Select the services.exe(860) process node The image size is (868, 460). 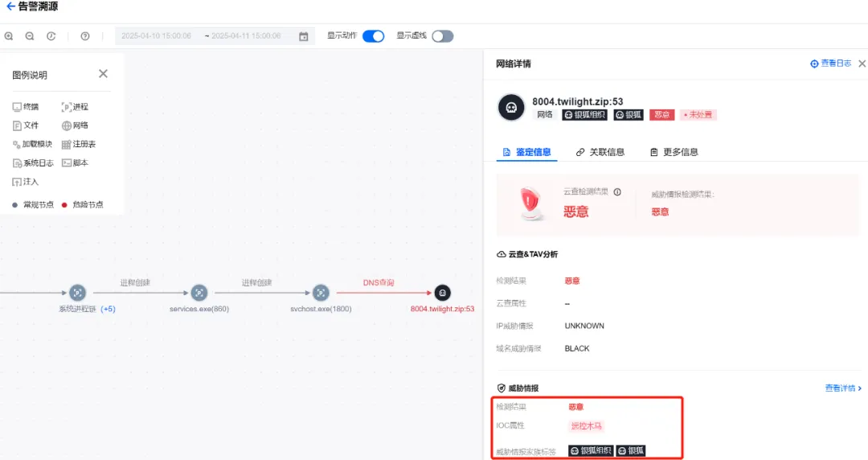coord(199,294)
